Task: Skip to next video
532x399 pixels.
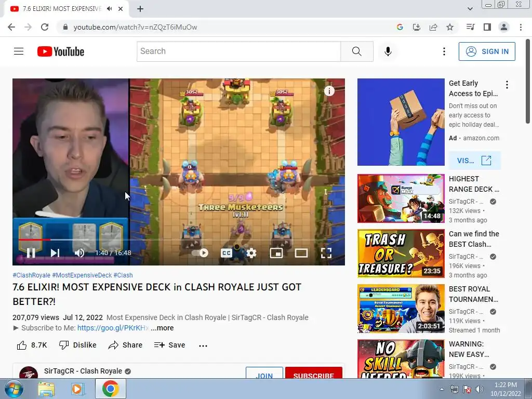Action: (x=55, y=253)
